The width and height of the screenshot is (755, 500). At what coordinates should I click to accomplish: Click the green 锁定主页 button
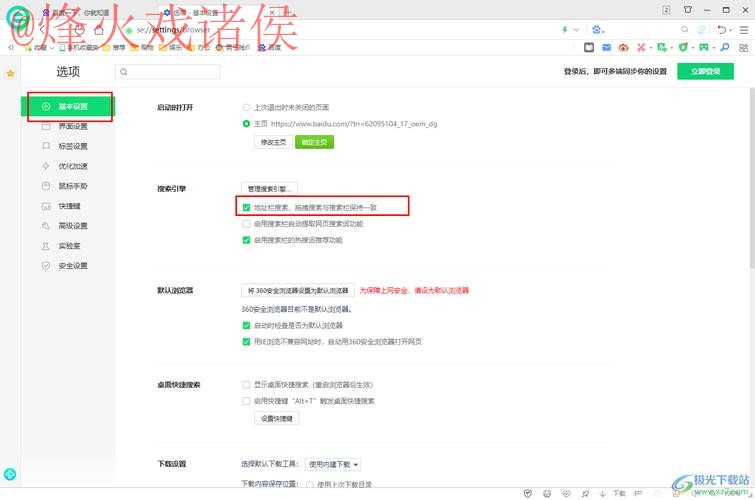(314, 142)
